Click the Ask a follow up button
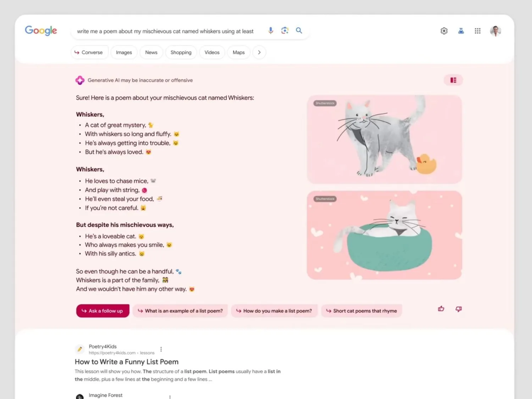Image resolution: width=532 pixels, height=399 pixels. coord(102,311)
